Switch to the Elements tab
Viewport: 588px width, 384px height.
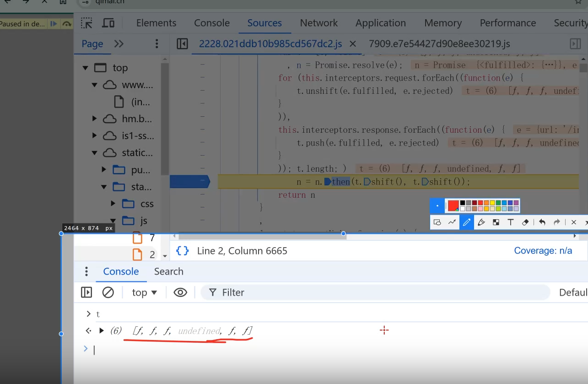pyautogui.click(x=156, y=23)
